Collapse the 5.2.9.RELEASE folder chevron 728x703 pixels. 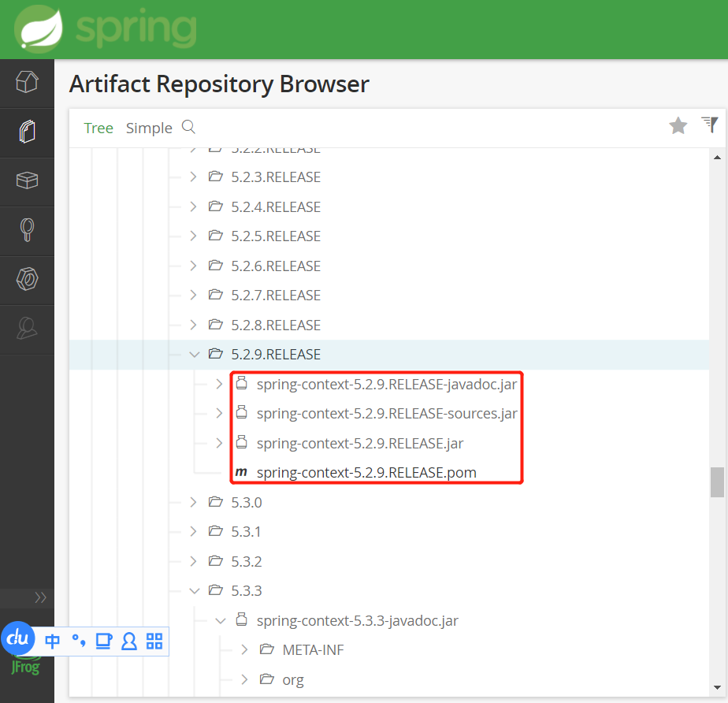pyautogui.click(x=195, y=355)
